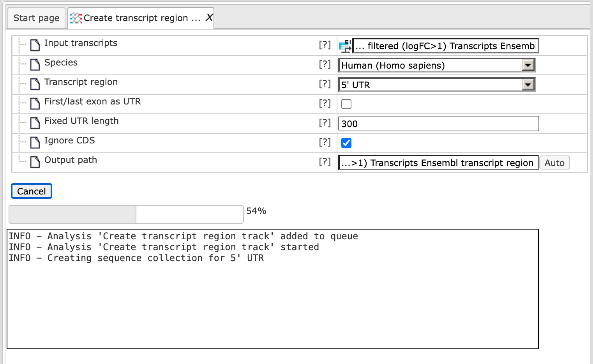Click the document icon beside Species

coord(35,65)
